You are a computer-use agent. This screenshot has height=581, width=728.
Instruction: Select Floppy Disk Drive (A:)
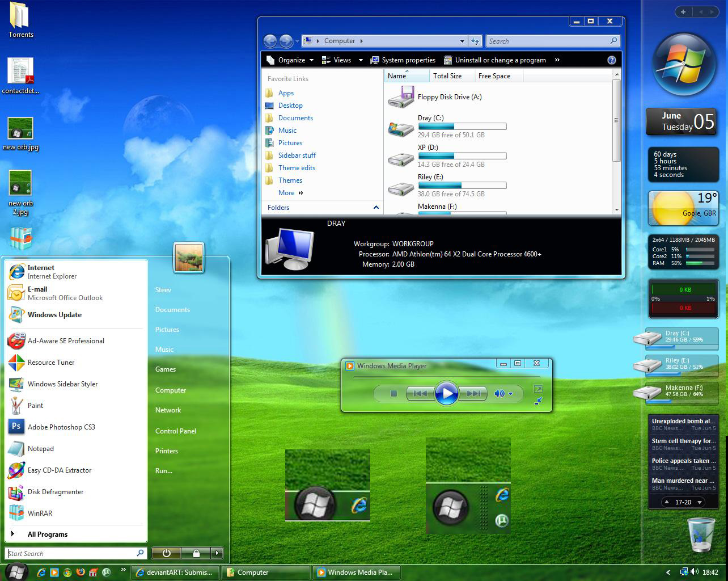(x=435, y=97)
